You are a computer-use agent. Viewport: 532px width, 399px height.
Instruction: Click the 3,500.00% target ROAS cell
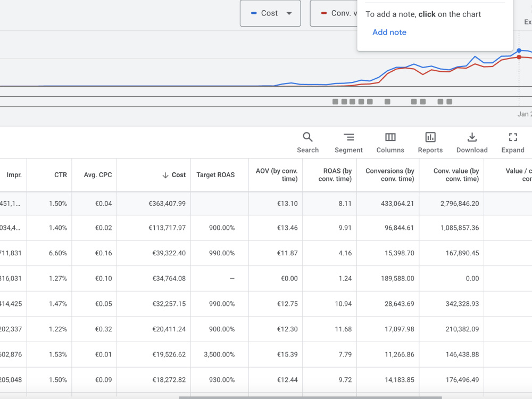219,354
